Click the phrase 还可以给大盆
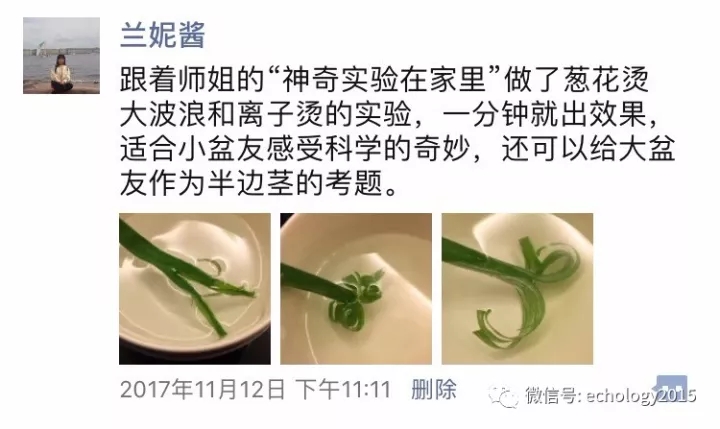 [588, 149]
